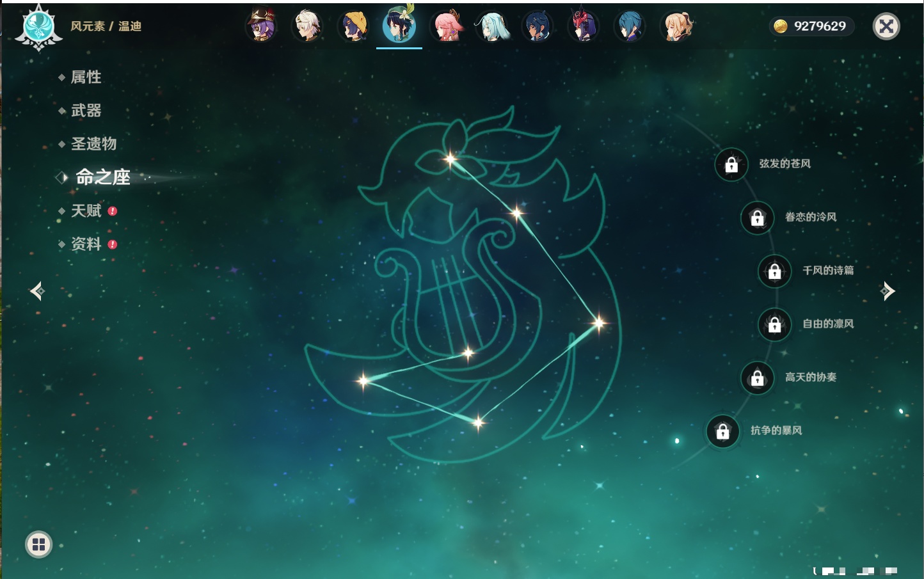Image resolution: width=924 pixels, height=579 pixels.
Task: Select the pink-haired Yae Miko avatar
Action: (x=446, y=26)
